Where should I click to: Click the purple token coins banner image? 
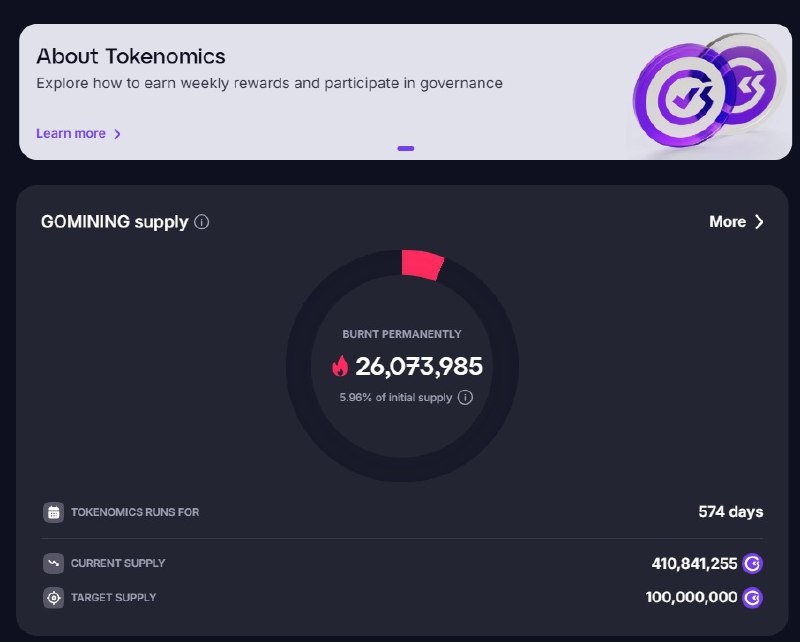pyautogui.click(x=708, y=92)
